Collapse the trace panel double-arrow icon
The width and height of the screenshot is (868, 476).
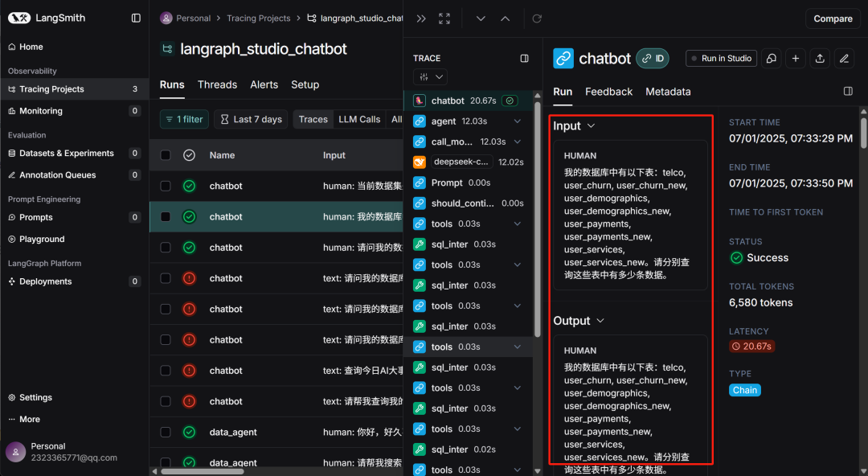pos(421,18)
